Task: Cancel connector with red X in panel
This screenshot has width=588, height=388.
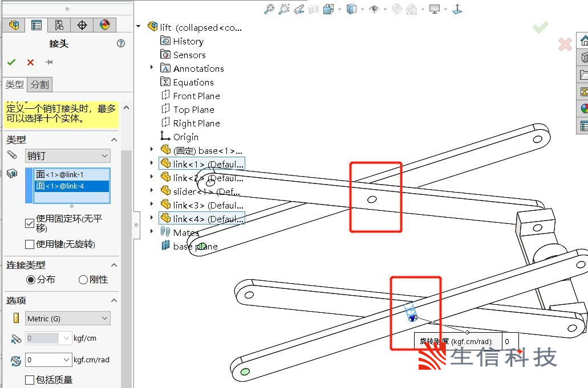Action: [30, 62]
